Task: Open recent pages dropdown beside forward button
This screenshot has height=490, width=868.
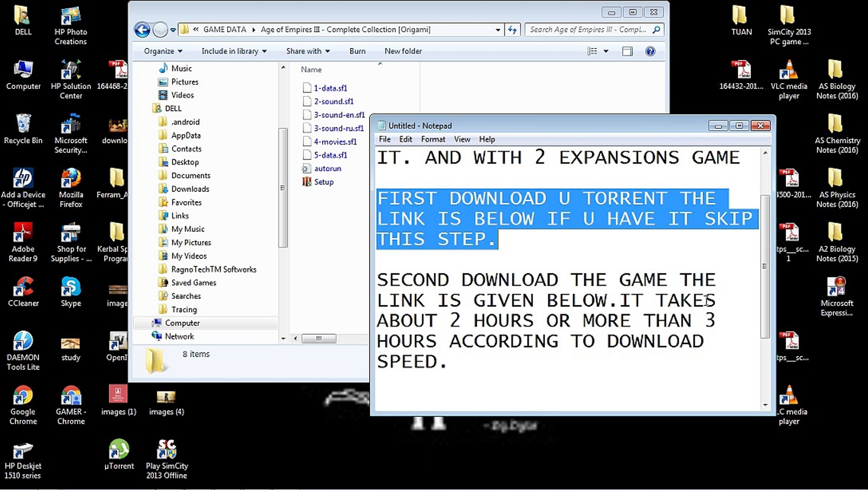Action: point(173,30)
